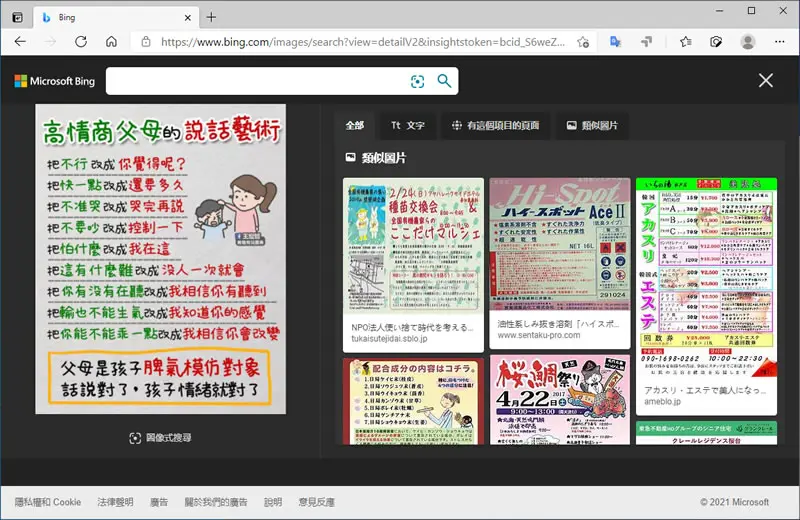Select the 全部 tab
The height and width of the screenshot is (520, 800).
355,126
